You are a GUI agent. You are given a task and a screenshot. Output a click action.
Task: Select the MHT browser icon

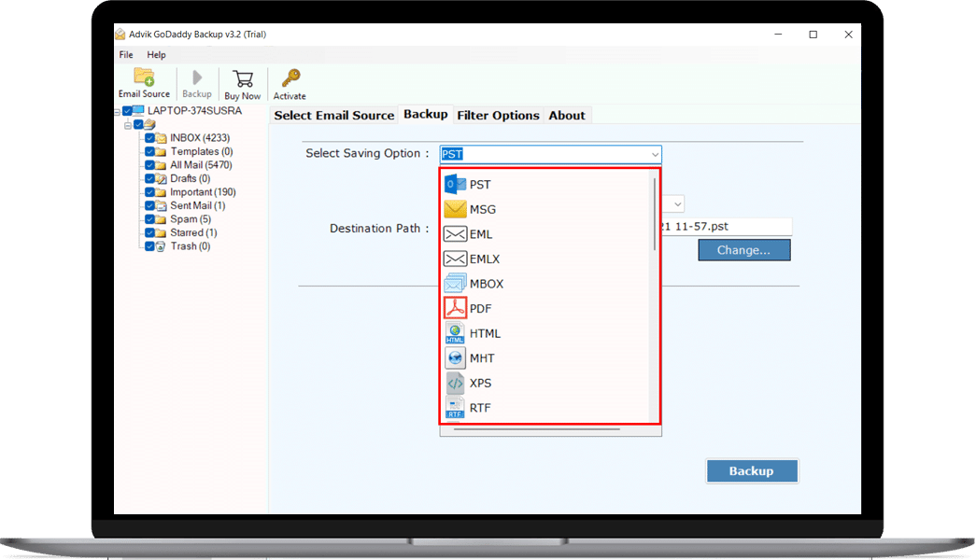coord(455,357)
